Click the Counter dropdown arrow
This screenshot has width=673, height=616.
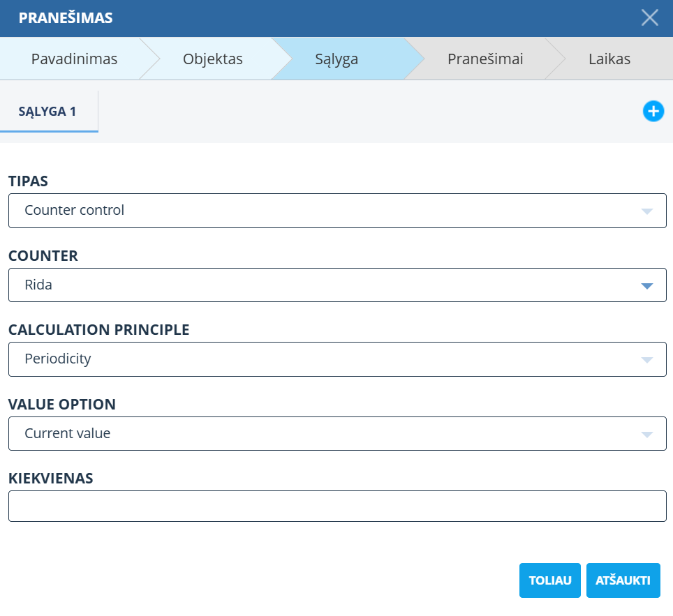coord(646,286)
